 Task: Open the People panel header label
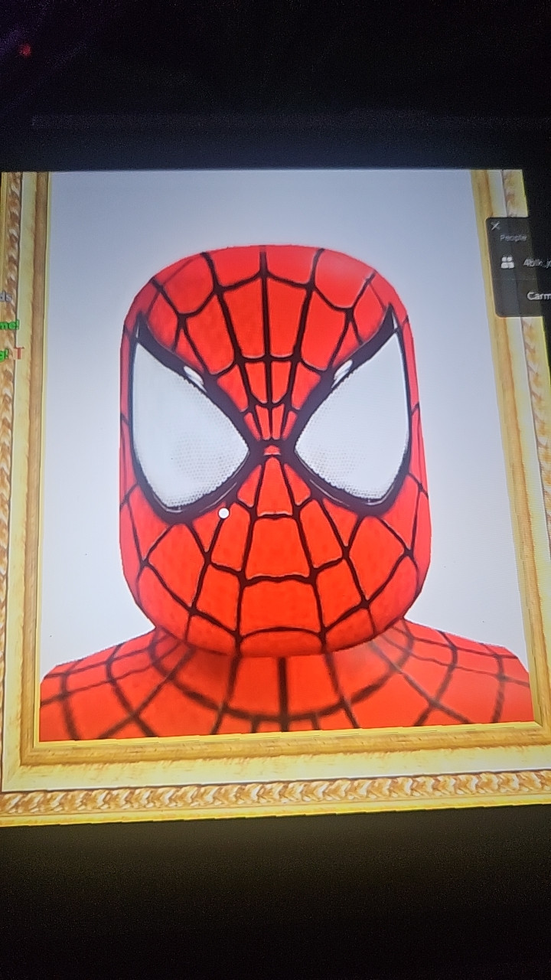coord(513,237)
